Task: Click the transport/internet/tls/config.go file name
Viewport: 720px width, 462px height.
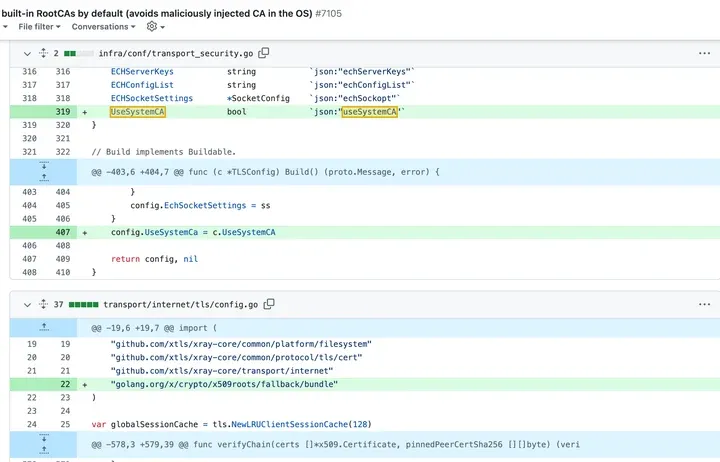Action: click(180, 304)
